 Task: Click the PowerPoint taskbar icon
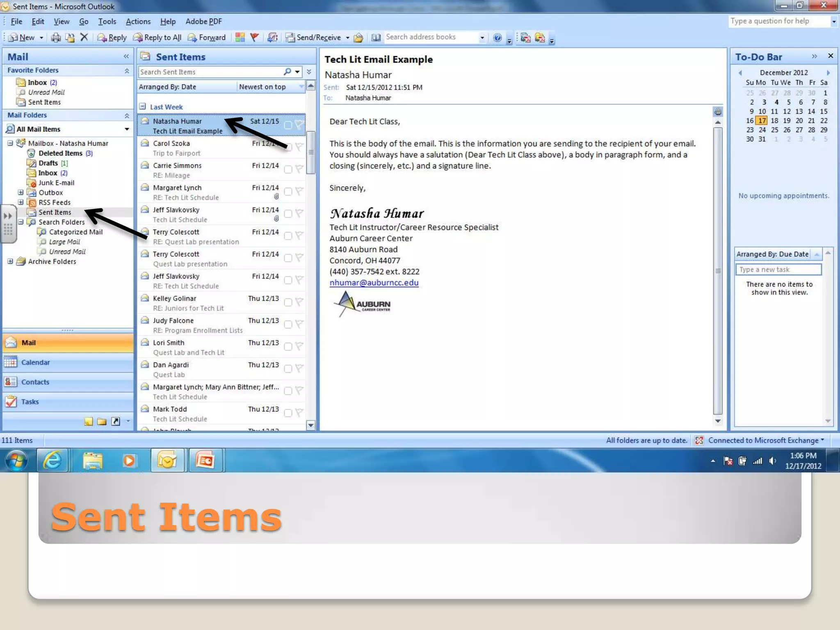coord(205,460)
